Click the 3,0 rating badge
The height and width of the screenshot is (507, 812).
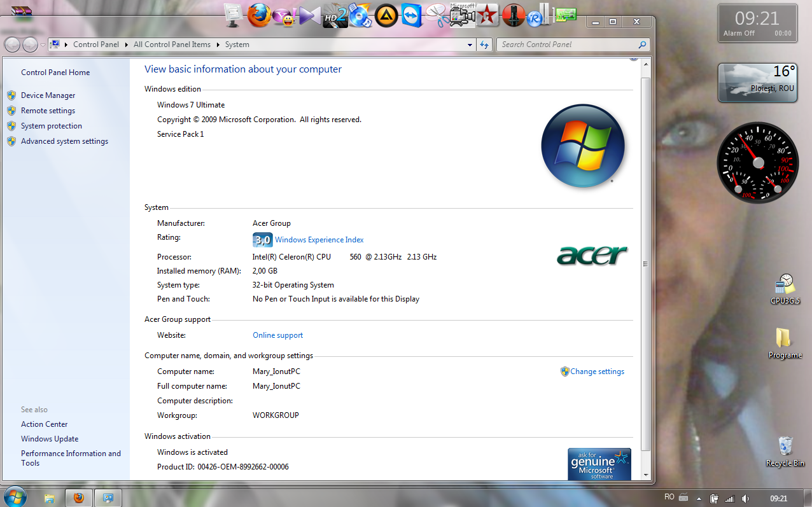[262, 240]
